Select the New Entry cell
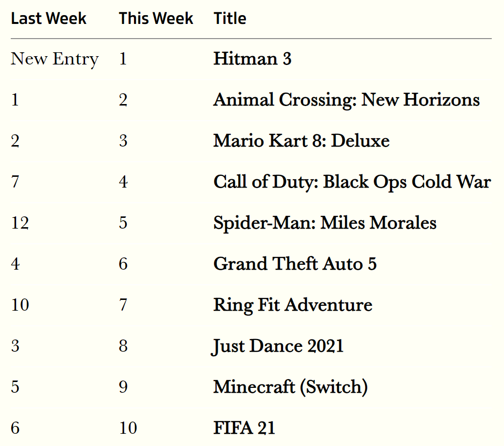 coord(55,59)
